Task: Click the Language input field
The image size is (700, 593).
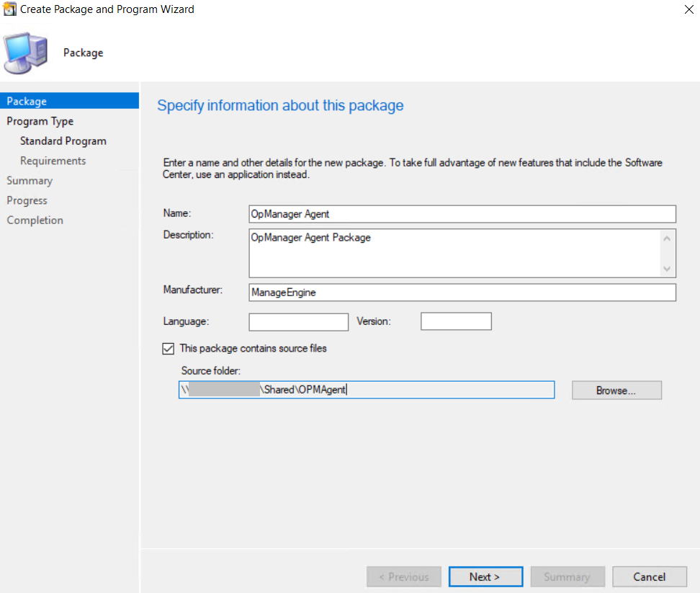Action: click(298, 321)
